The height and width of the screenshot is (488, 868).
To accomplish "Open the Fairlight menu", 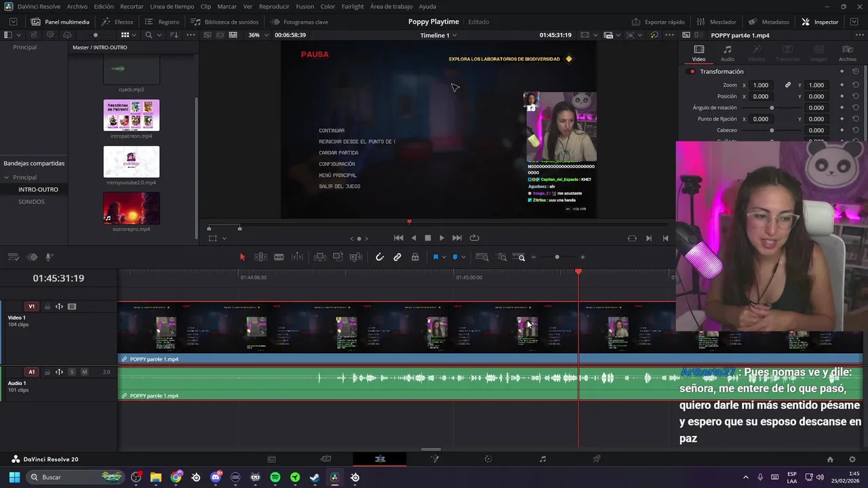I will coord(353,6).
